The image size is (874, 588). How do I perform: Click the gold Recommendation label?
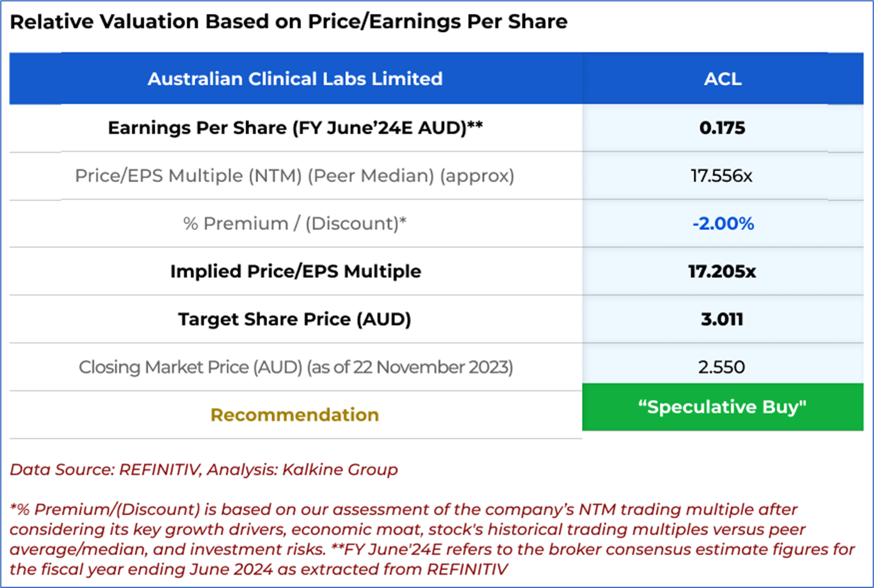[295, 415]
